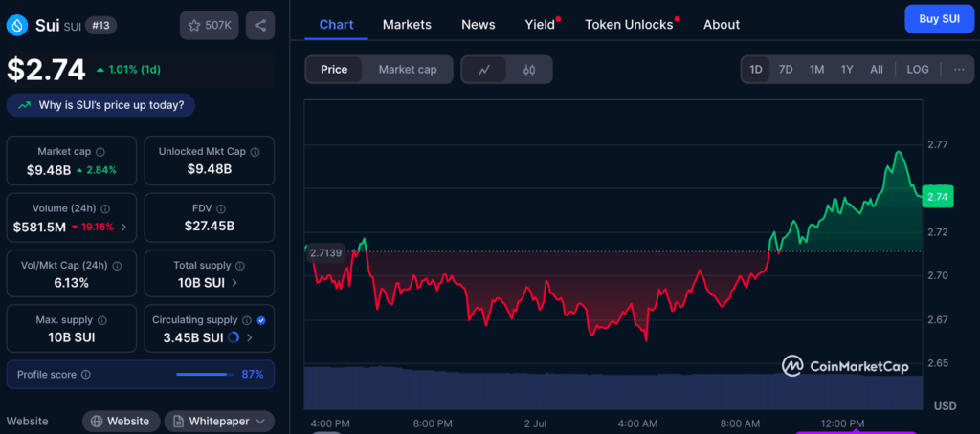The image size is (980, 434).
Task: Click info icon beside Vol/Mkt Cap (24h)
Action: (116, 266)
